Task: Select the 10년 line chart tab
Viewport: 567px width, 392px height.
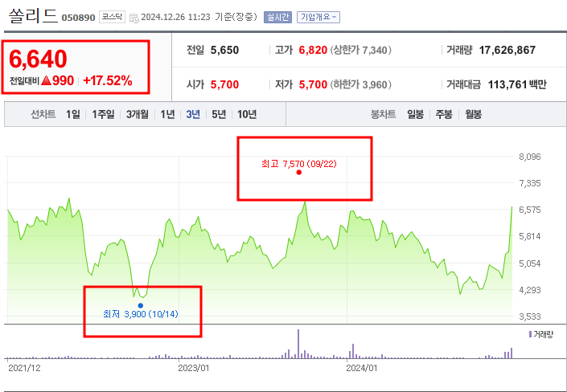Action: (247, 115)
